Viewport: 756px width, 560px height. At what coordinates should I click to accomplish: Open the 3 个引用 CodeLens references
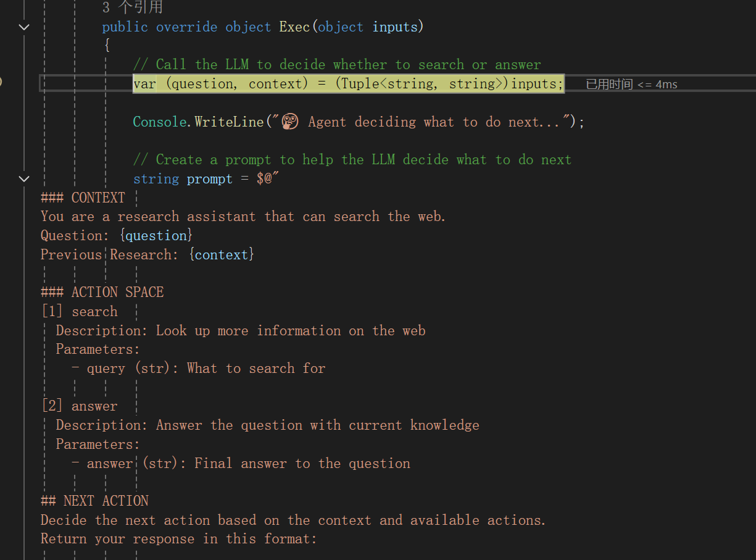[x=130, y=7]
